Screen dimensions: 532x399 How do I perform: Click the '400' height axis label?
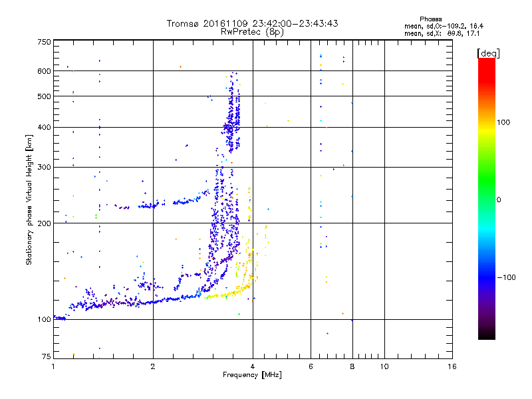coord(44,127)
